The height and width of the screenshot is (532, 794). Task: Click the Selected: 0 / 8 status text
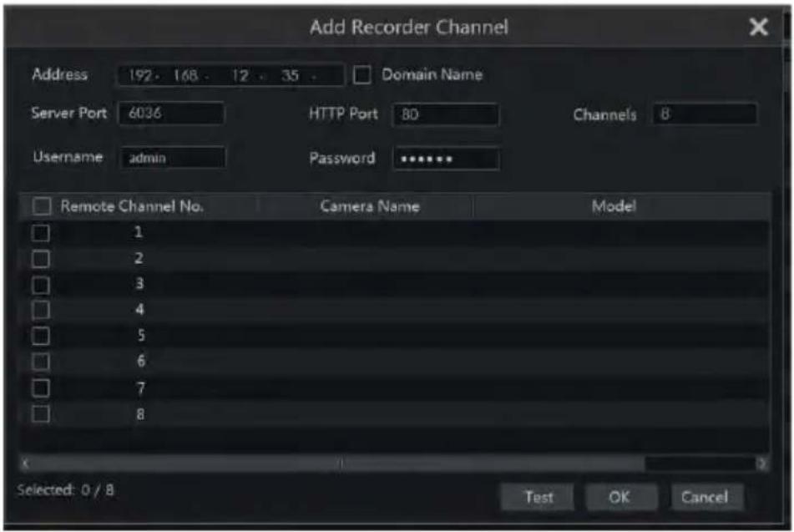65,490
